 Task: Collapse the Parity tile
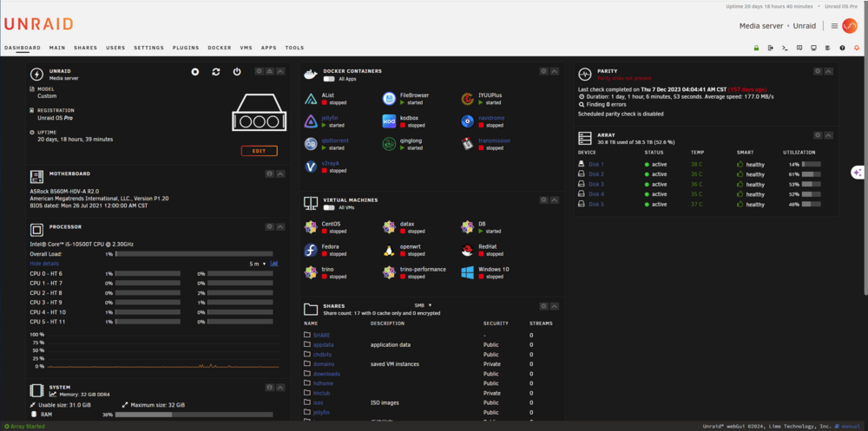tap(828, 71)
